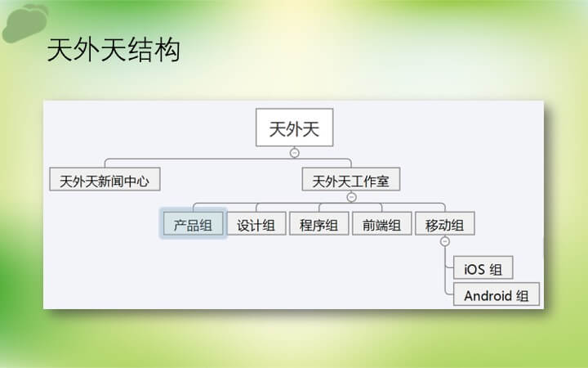588x368 pixels.
Task: Click the 程序组 node
Action: 319,223
